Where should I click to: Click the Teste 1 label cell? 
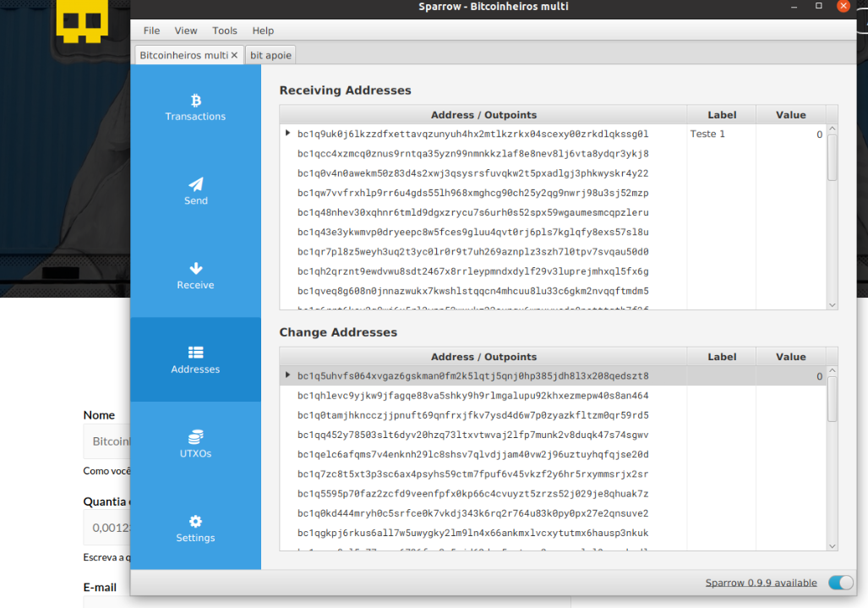(721, 134)
